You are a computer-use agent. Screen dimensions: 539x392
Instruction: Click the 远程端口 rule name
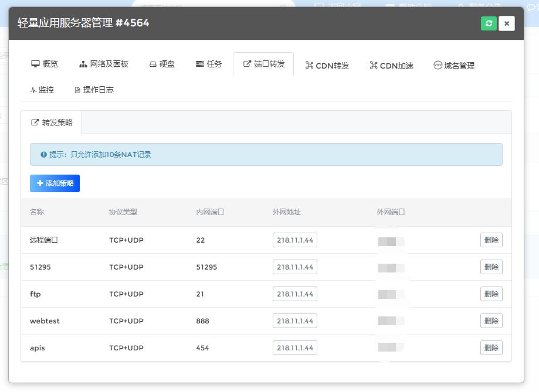[x=43, y=240]
